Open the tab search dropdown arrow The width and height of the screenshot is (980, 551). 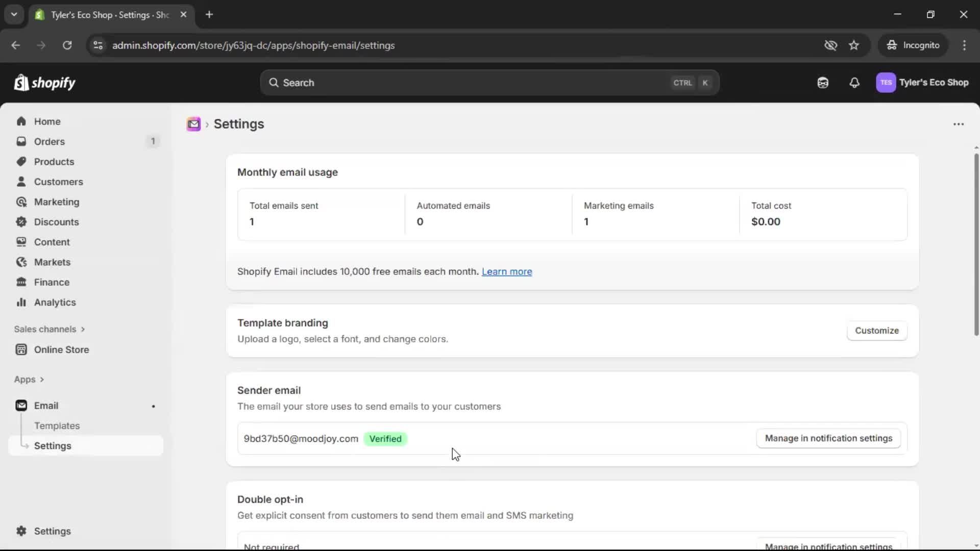[x=14, y=14]
